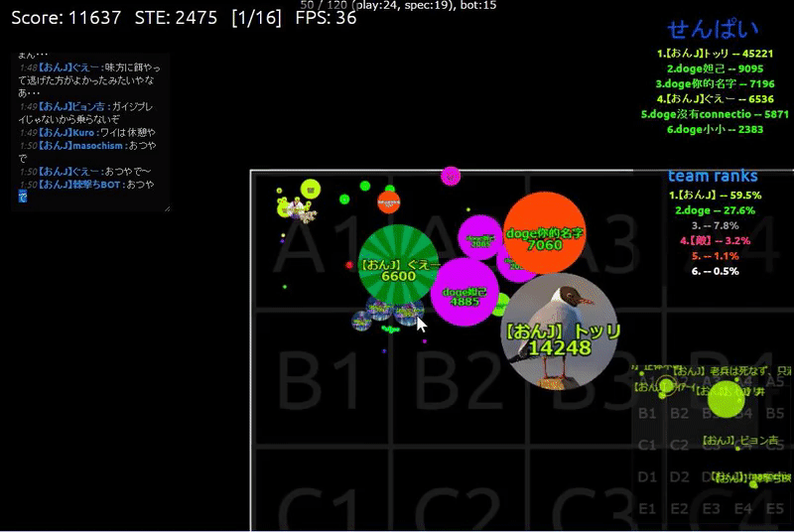Screen dimensions: 794x532
Task: Click the せんぱい leaderboard title
Action: pos(713,30)
